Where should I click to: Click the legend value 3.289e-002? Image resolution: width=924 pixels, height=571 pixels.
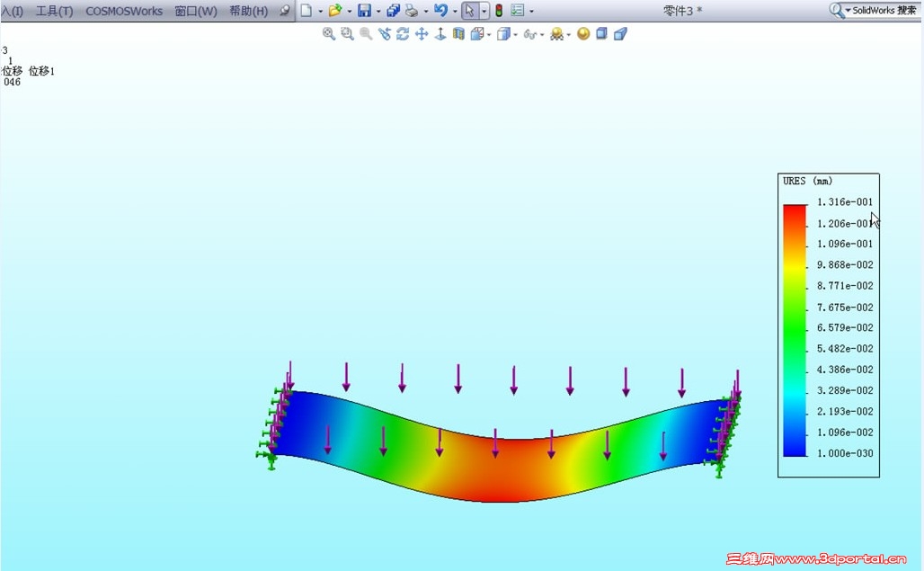(x=844, y=390)
